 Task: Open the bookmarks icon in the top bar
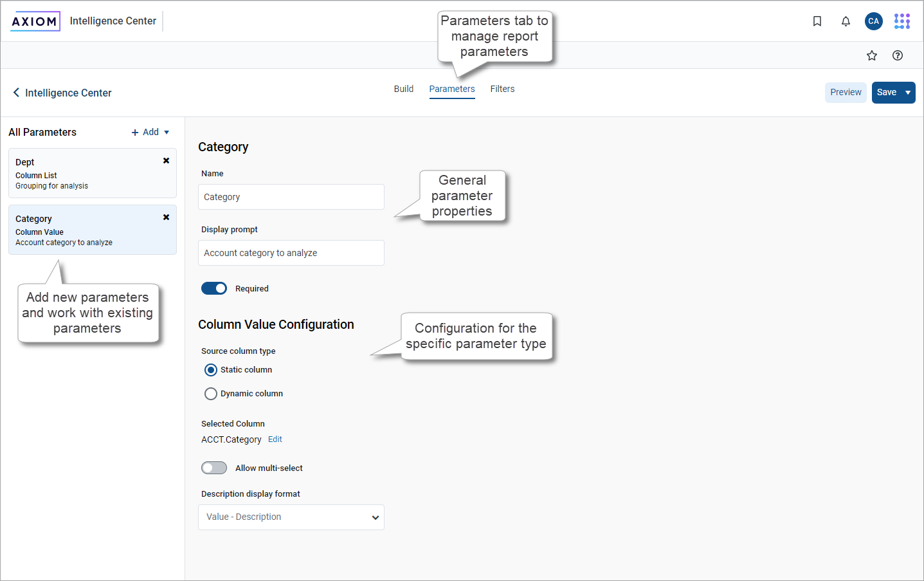click(x=817, y=21)
